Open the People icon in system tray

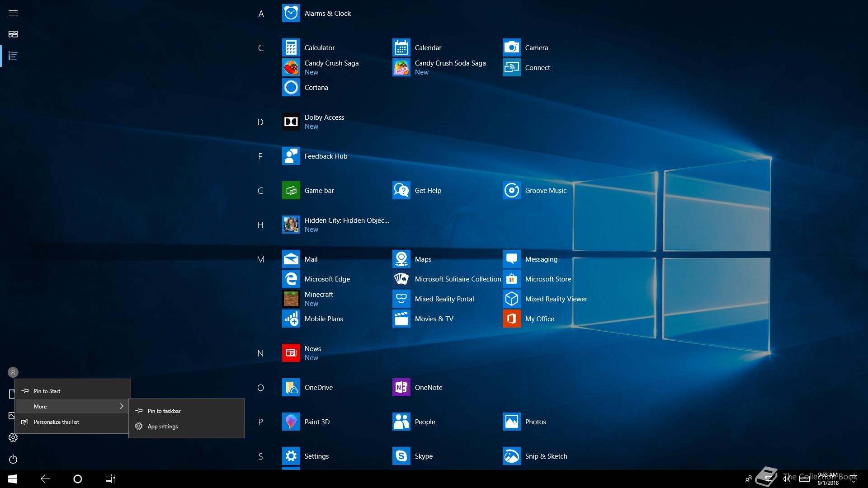point(749,479)
